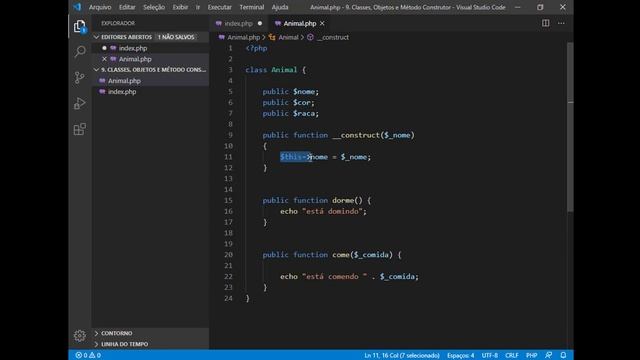Open the Ajuda menu
Viewport: 640px width, 360px height.
point(280,7)
